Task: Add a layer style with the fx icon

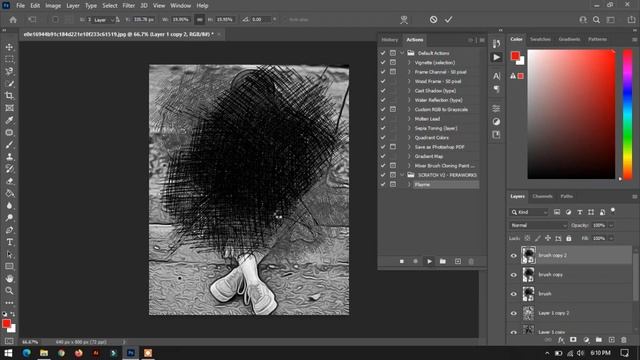Action: tap(561, 340)
